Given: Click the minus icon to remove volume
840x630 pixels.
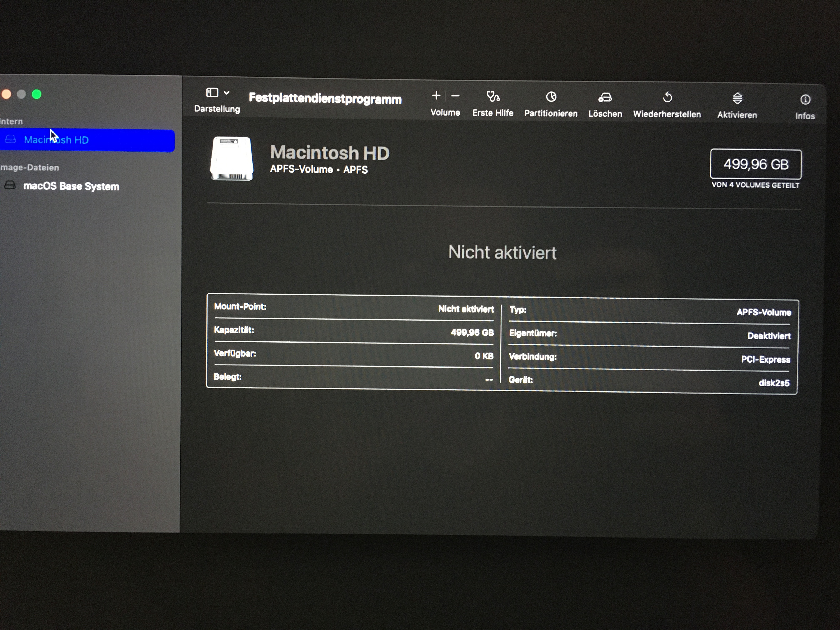Looking at the screenshot, I should [455, 96].
